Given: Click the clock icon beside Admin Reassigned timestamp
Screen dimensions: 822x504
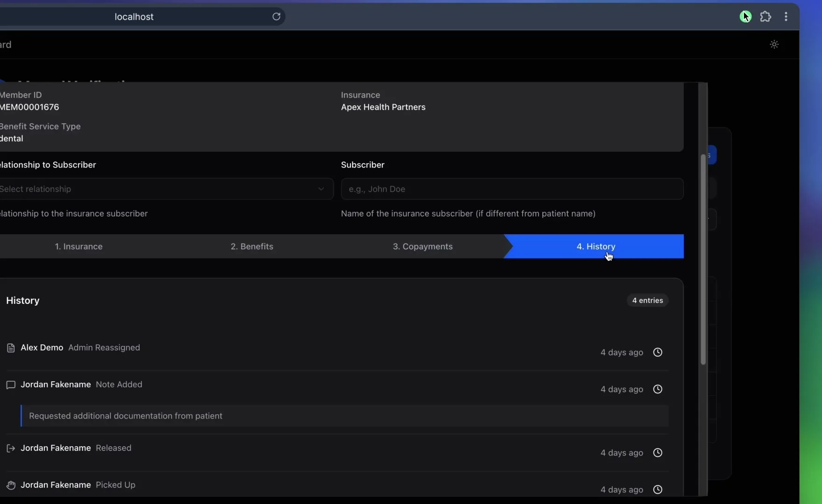Looking at the screenshot, I should coord(658,352).
